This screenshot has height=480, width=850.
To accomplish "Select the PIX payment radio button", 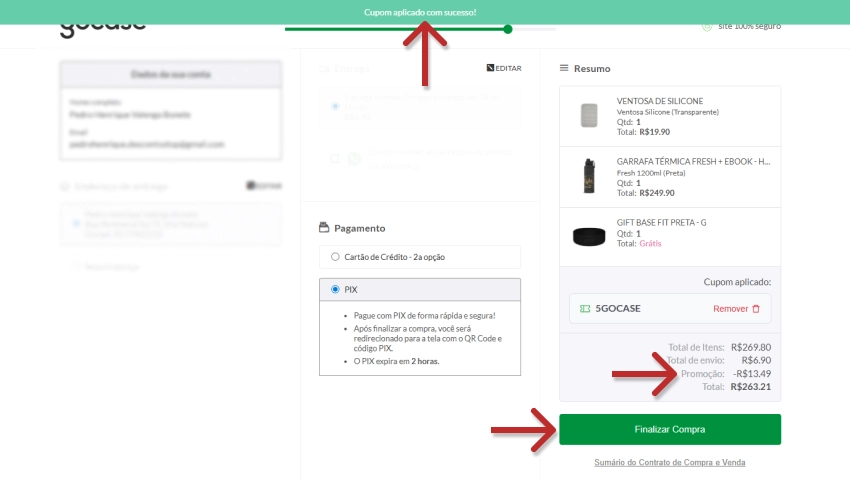I will click(x=335, y=290).
